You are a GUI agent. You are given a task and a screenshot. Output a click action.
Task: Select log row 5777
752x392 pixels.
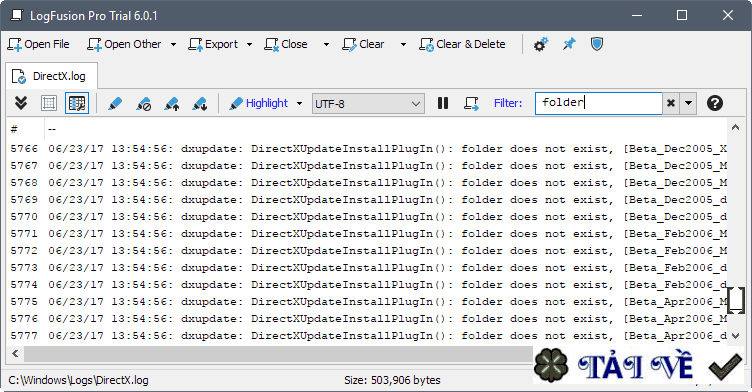pos(368,336)
